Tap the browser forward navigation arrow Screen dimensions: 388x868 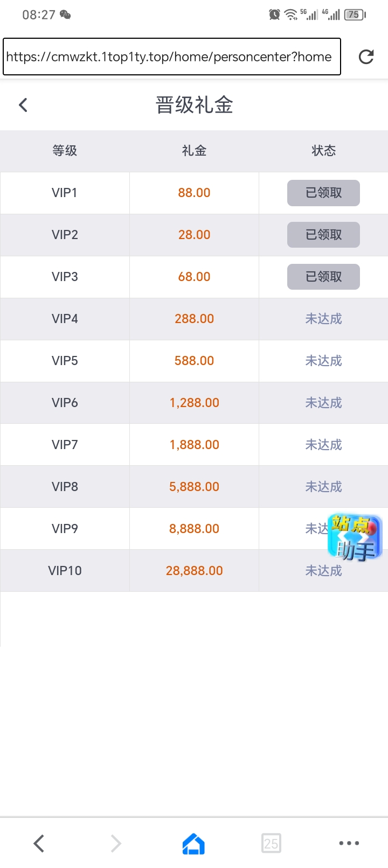[x=116, y=843]
